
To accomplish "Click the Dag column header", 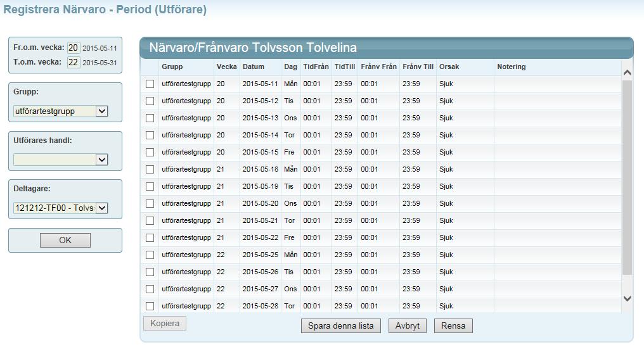I will (290, 66).
